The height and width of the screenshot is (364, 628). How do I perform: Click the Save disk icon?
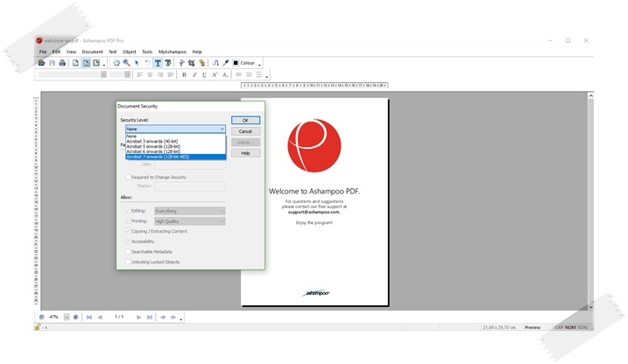[52, 63]
